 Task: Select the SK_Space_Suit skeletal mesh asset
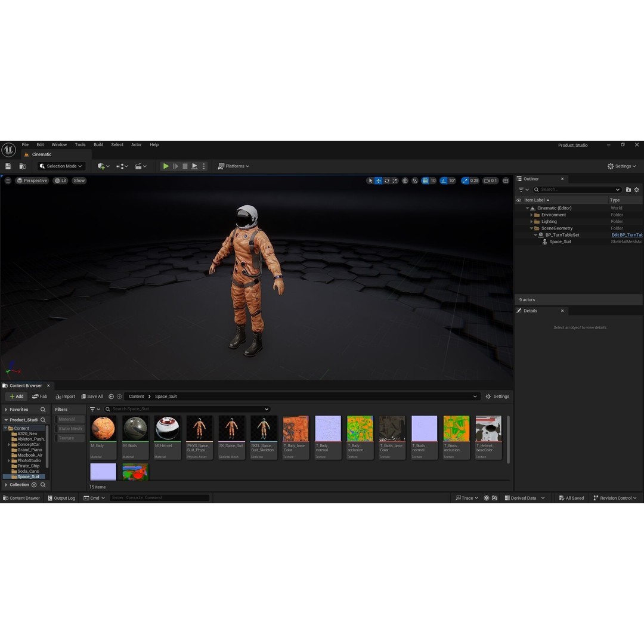pyautogui.click(x=231, y=437)
